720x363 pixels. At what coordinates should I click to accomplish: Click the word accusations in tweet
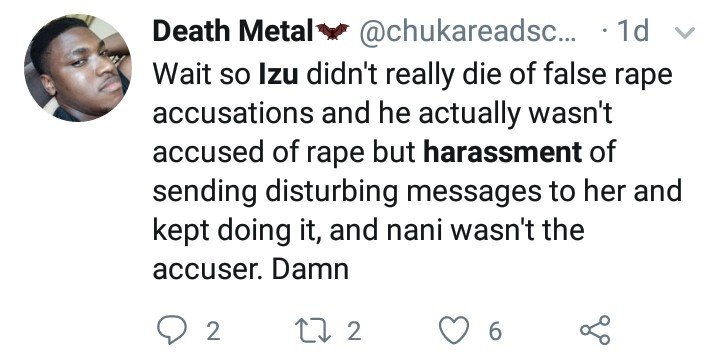point(233,113)
